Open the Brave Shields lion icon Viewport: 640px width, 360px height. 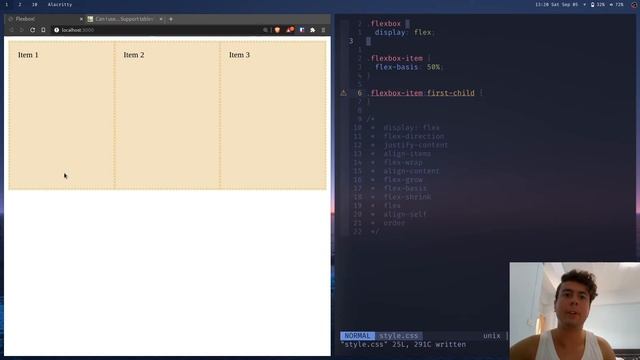[x=277, y=30]
